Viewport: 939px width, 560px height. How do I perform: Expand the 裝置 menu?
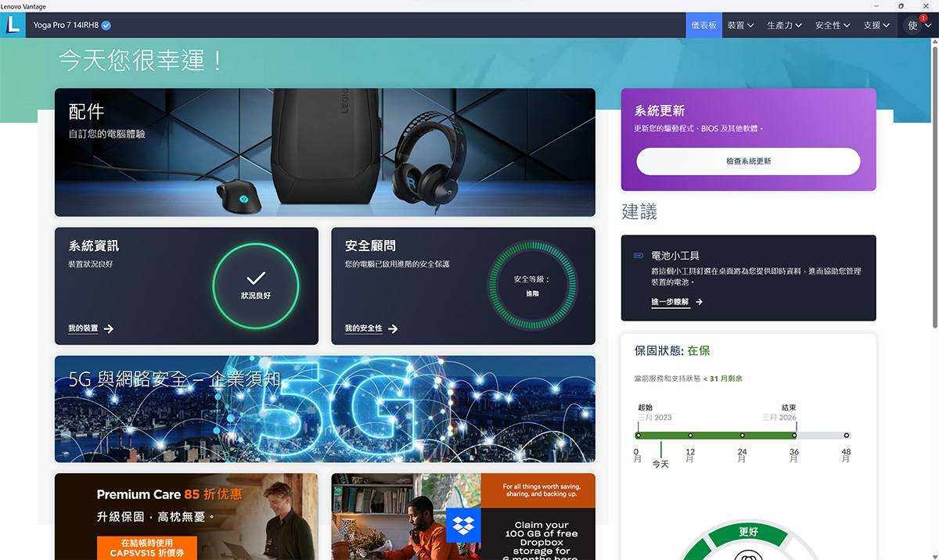pos(740,25)
